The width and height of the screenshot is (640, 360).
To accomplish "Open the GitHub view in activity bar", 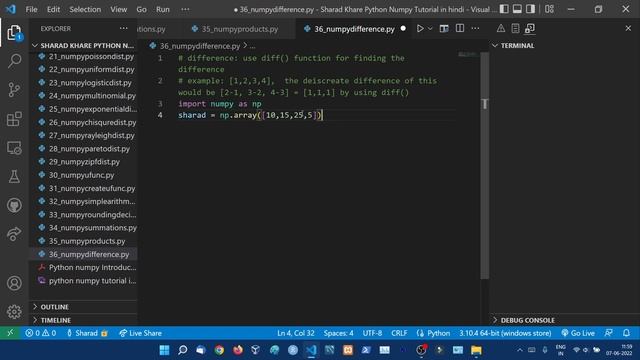I will coord(14,205).
